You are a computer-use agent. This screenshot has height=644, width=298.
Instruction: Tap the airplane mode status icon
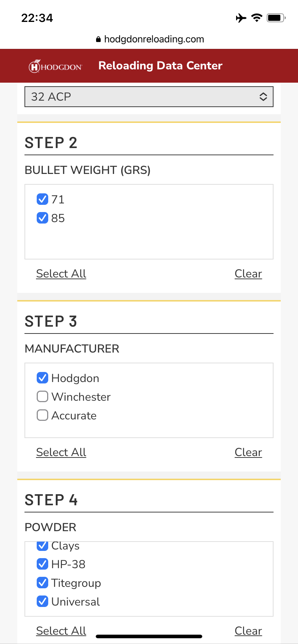pos(241,18)
